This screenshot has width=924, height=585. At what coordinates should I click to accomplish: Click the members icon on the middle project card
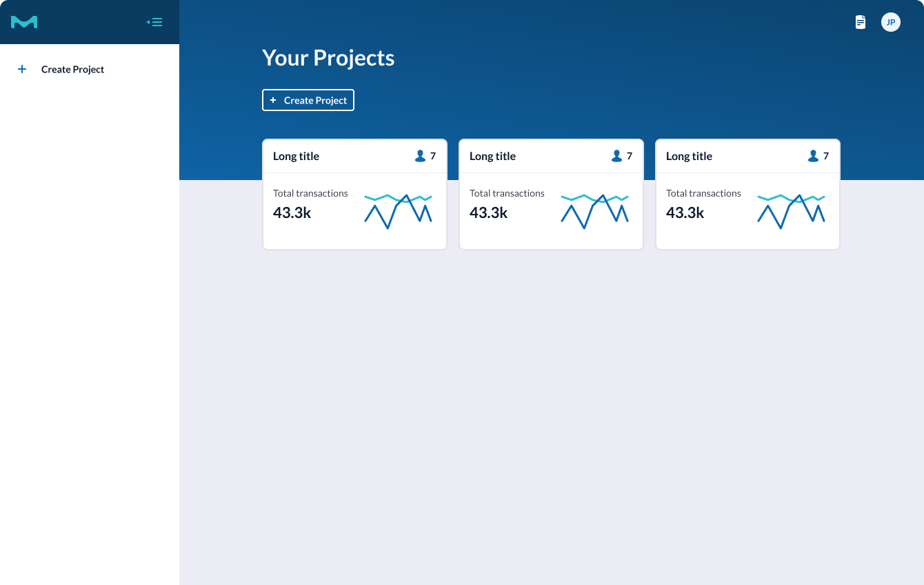(616, 156)
